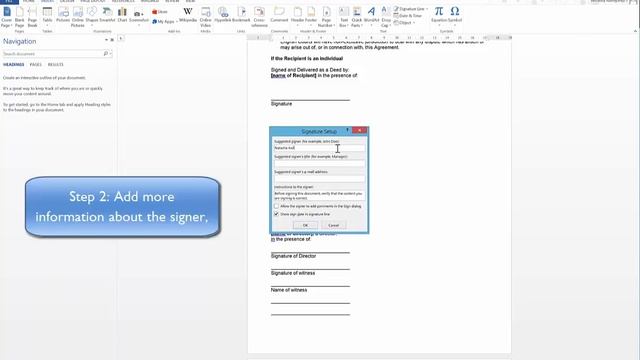
Task: Click the Hyperlink icon
Action: coord(223,15)
